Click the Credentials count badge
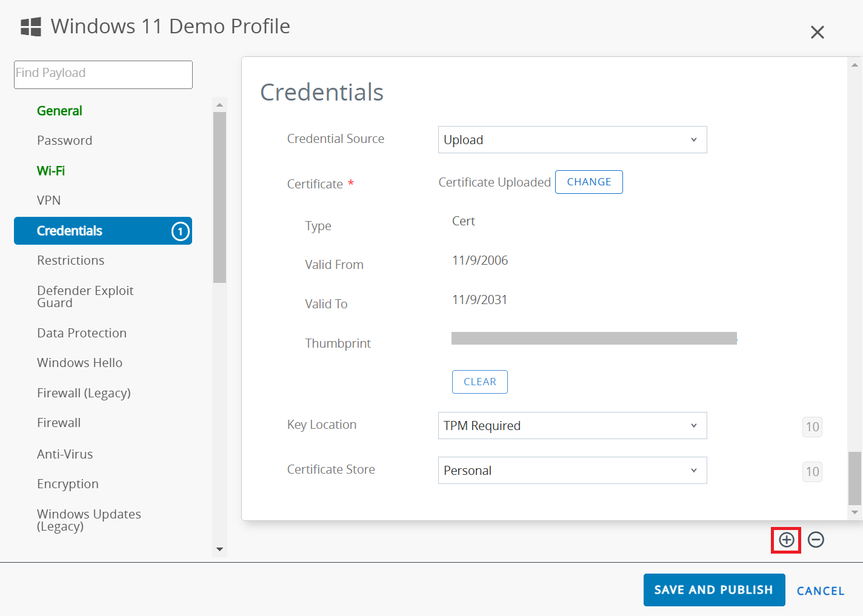863x616 pixels. pyautogui.click(x=180, y=231)
